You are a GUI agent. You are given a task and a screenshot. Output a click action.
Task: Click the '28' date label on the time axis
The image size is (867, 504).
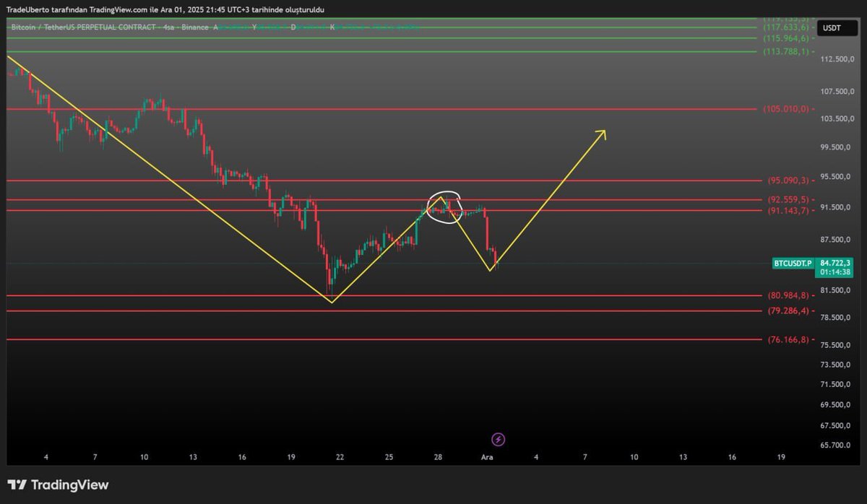(438, 457)
